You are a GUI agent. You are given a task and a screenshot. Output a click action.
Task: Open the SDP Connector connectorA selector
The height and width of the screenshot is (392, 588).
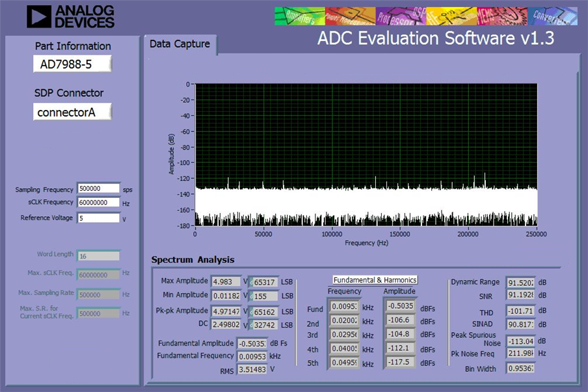tap(72, 112)
